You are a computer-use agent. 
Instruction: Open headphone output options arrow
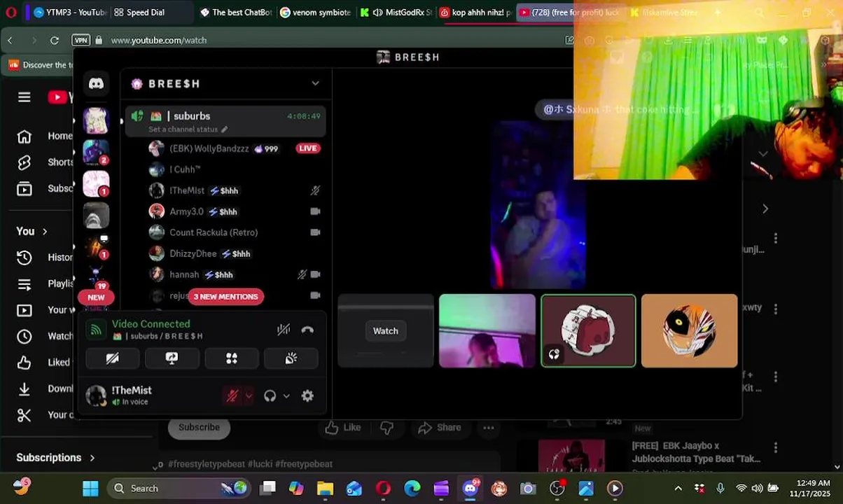(286, 395)
